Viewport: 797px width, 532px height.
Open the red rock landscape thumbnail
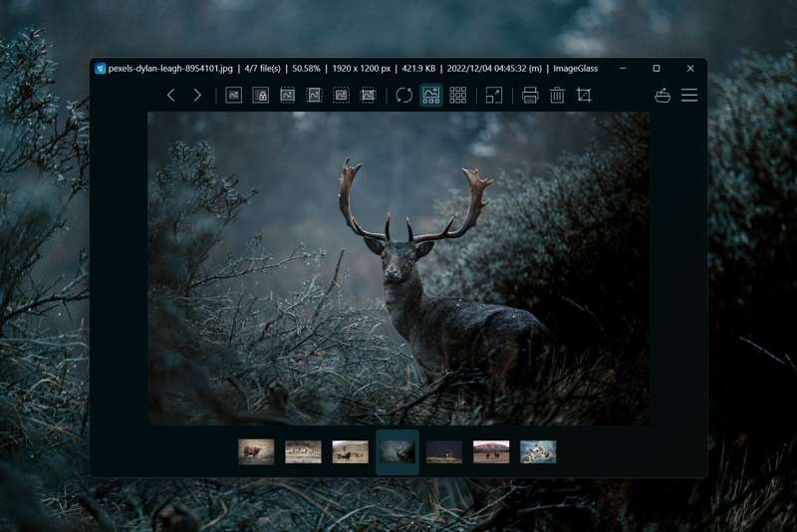(x=491, y=452)
